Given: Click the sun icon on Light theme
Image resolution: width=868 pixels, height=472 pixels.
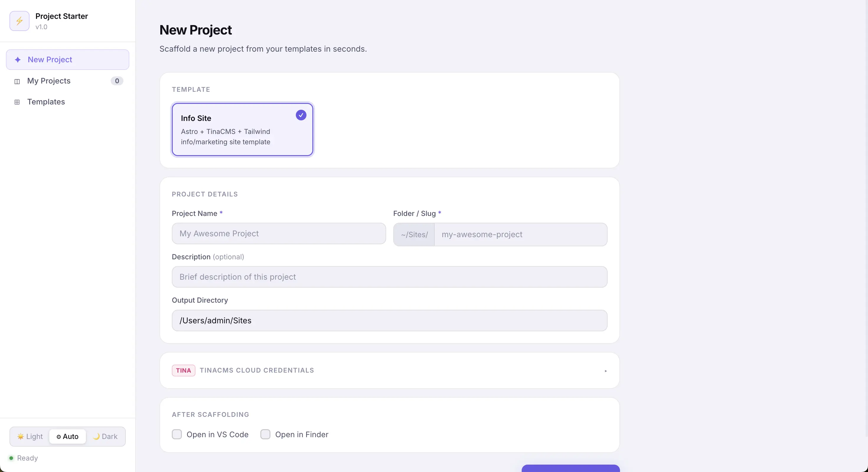Looking at the screenshot, I should (21, 436).
